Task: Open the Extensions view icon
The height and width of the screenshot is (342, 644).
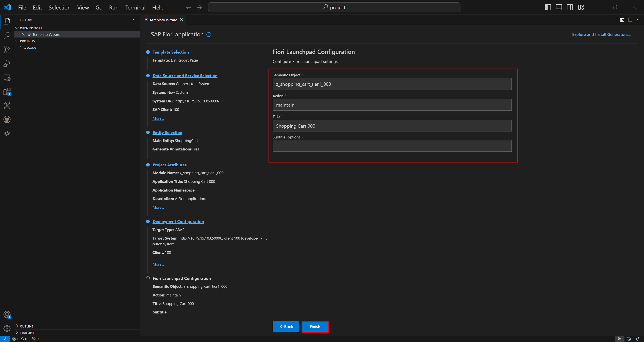Action: [x=7, y=92]
